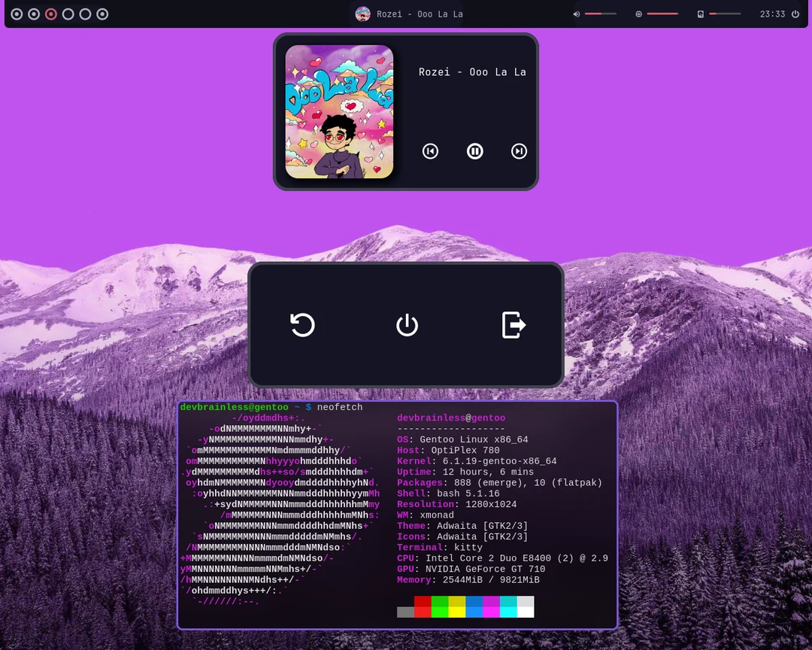Select the highlighted red workspace indicator
Image resolution: width=812 pixels, height=650 pixels.
coord(50,14)
